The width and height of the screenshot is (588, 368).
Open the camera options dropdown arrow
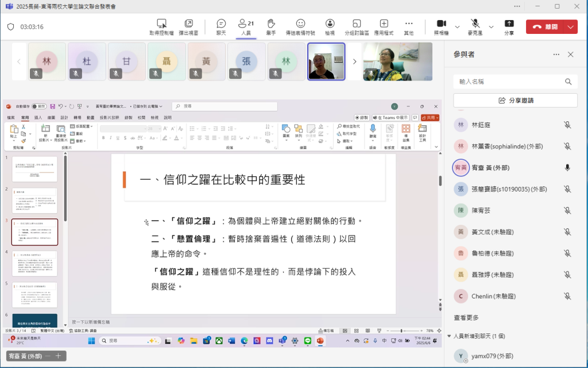point(457,27)
